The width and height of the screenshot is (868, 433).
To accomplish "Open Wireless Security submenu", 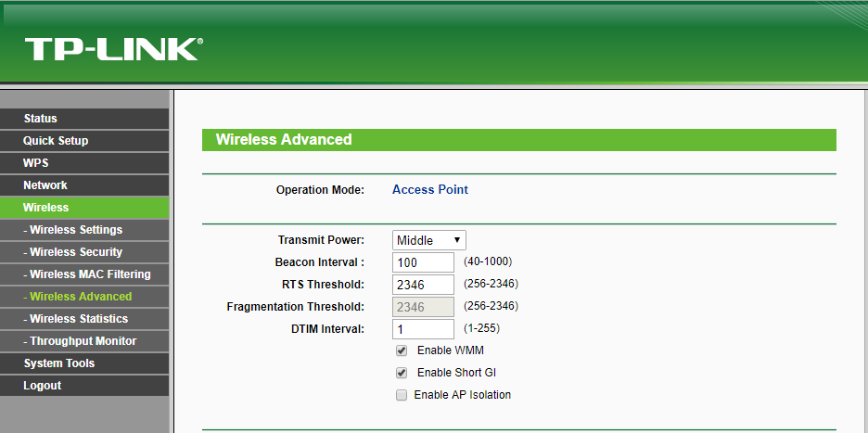I will coord(84,252).
